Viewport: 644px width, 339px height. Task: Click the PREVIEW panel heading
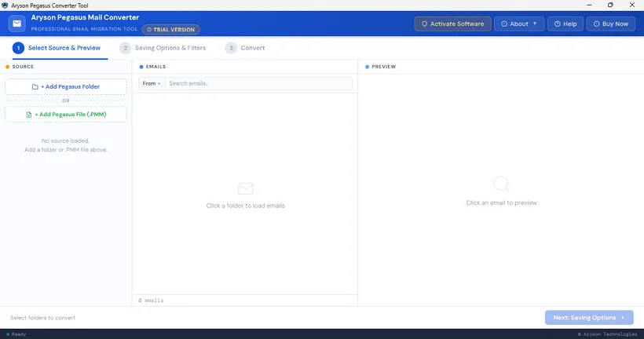(x=383, y=67)
